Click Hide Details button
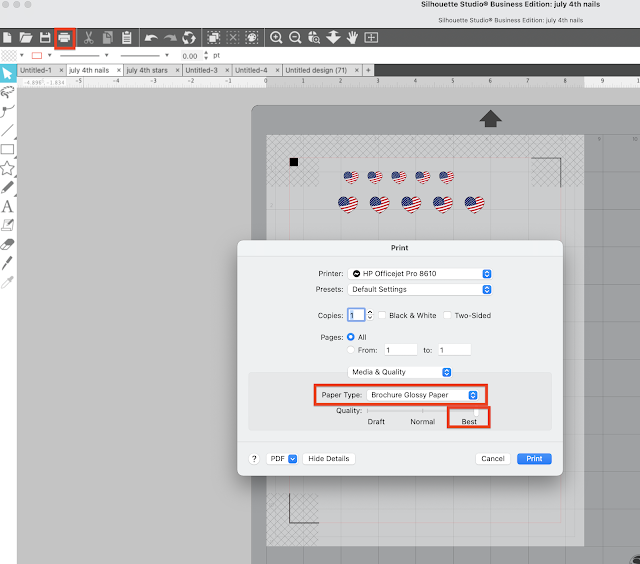640x564 pixels. coord(329,459)
